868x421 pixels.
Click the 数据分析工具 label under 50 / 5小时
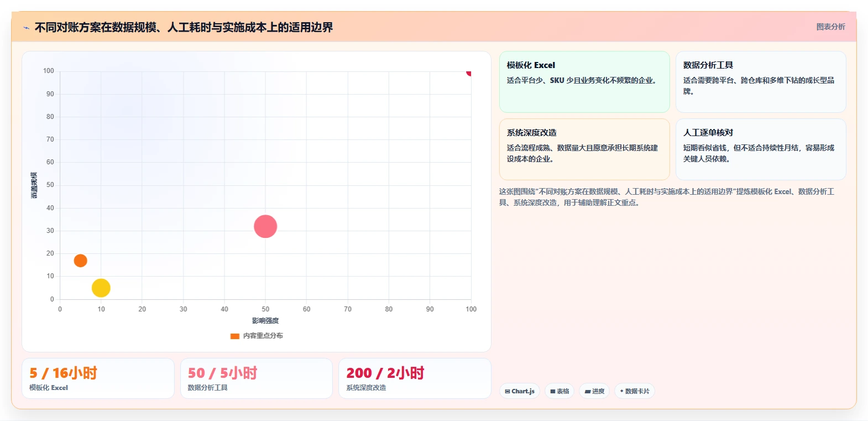(x=207, y=388)
